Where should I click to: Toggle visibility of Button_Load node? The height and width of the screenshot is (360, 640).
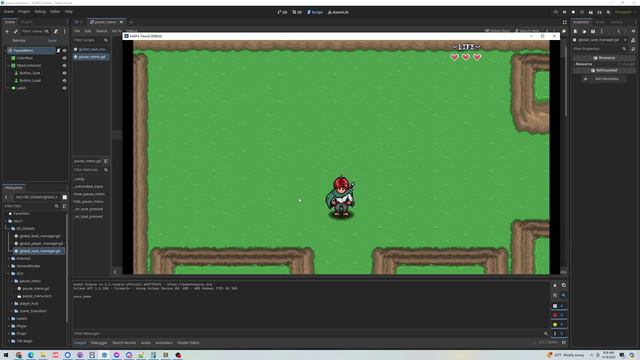click(64, 80)
